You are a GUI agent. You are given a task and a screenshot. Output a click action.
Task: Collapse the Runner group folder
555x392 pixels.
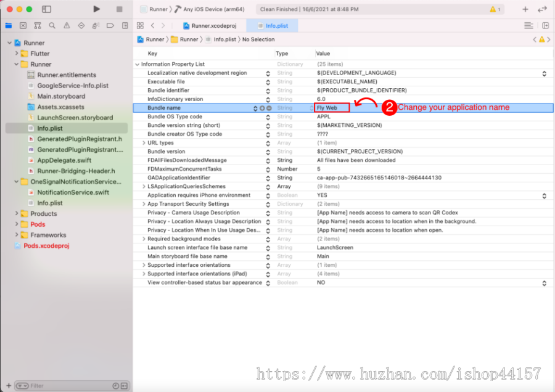pyautogui.click(x=17, y=64)
